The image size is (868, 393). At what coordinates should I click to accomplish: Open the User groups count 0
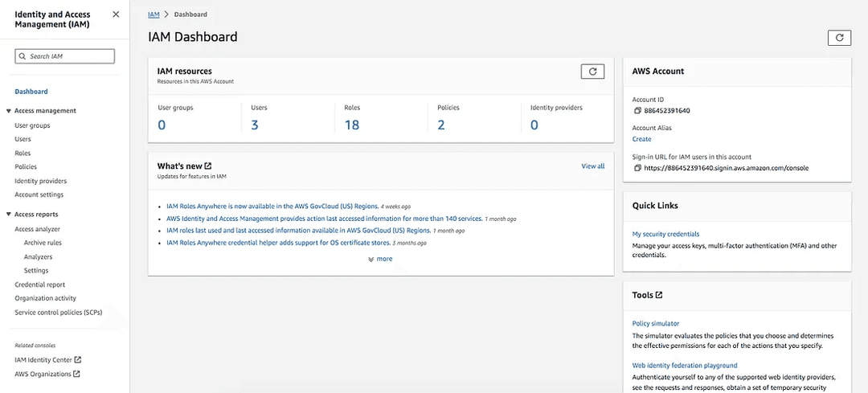[x=162, y=125]
